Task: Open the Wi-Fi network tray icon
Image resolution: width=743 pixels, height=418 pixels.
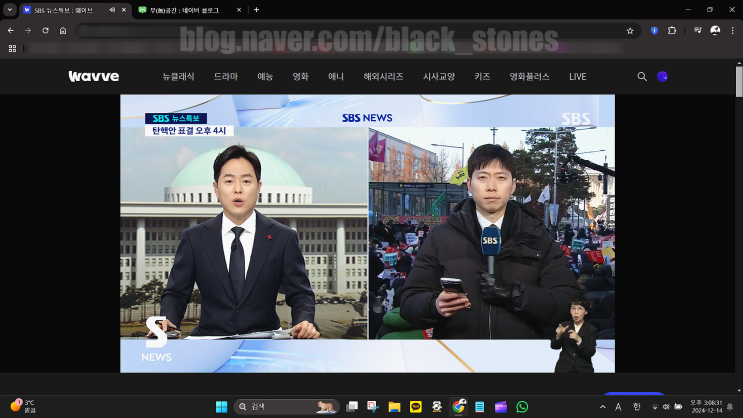Action: 655,407
